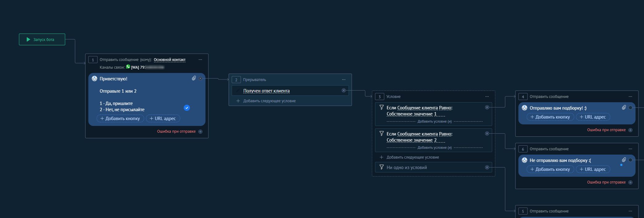Delete the condition 'Собственное значение 2' via X icon
Viewport: 644px width, 218px height.
coord(487,134)
